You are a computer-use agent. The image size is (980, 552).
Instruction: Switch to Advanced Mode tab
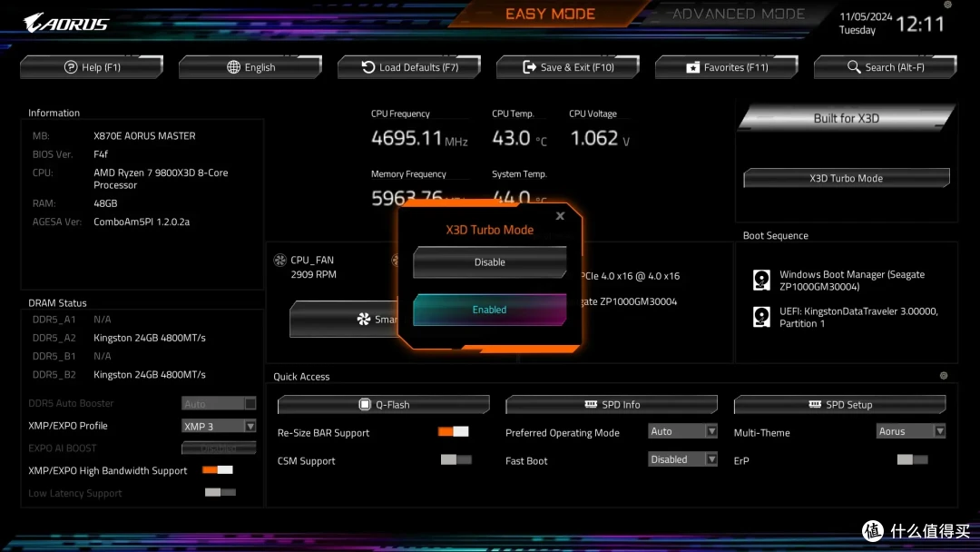click(x=738, y=14)
